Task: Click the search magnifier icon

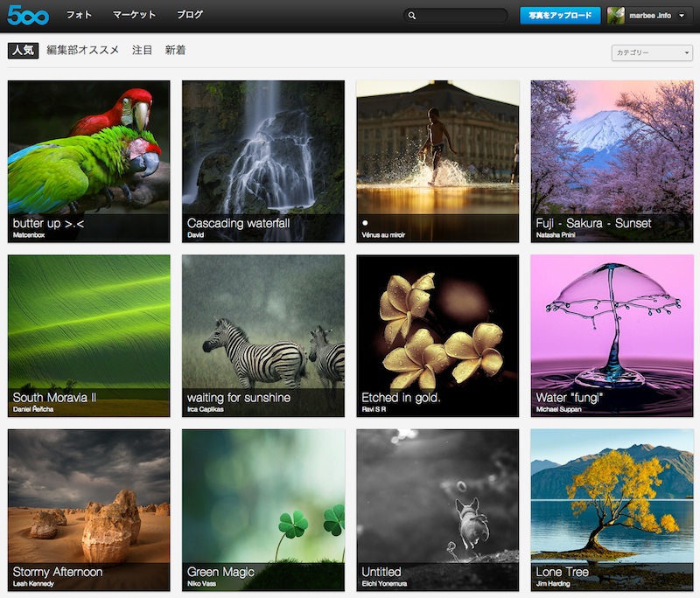Action: (x=413, y=16)
